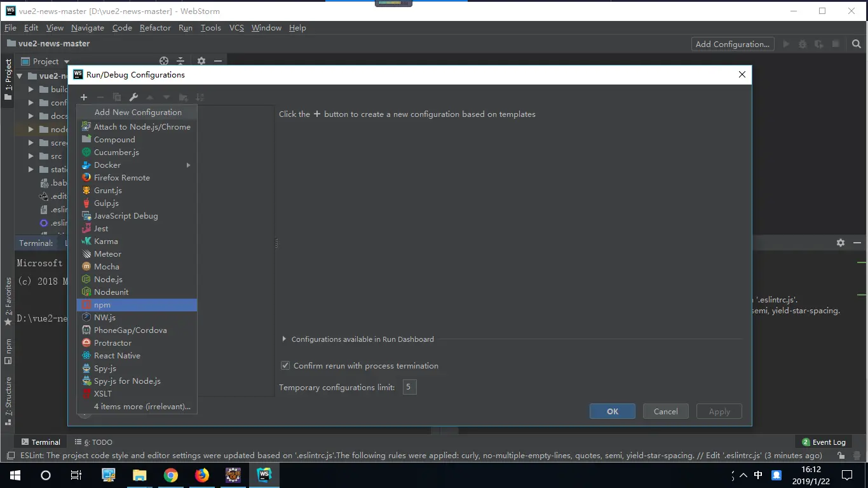868x488 pixels.
Task: Click the Search Everywhere magnifier icon
Action: (x=857, y=44)
